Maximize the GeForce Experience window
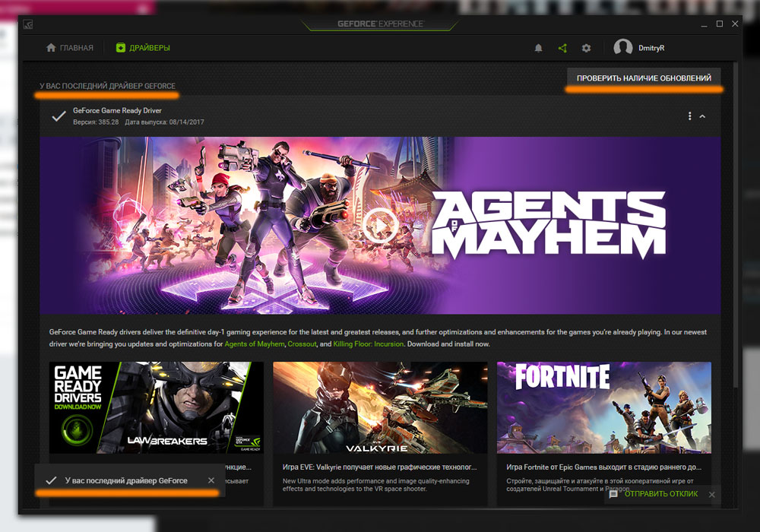Screen dimensions: 760x532 coord(720,24)
